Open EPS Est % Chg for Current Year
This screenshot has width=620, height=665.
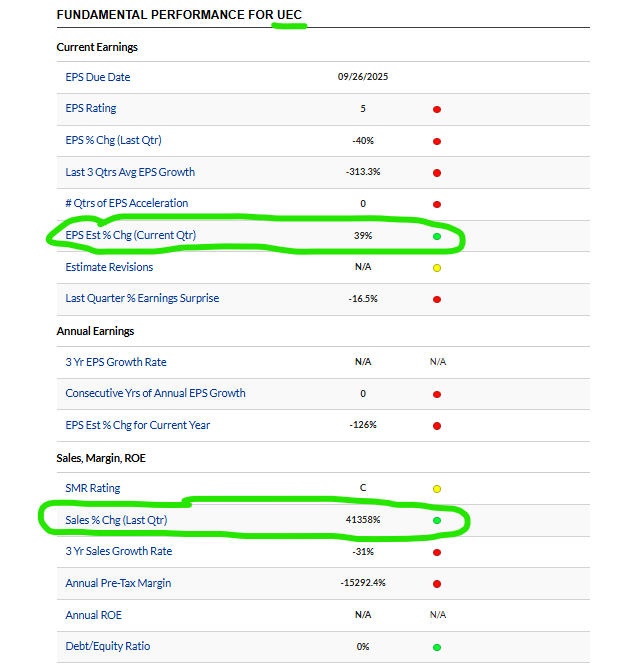point(137,425)
